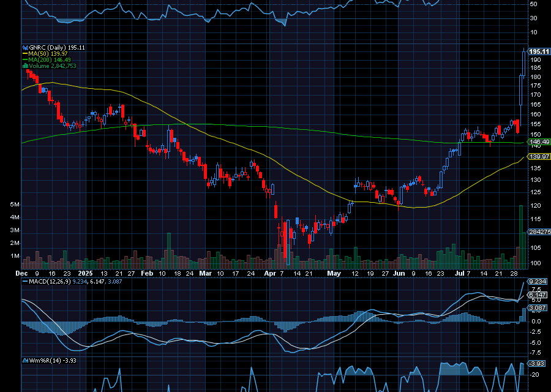Select the green MA(200) legend line marker
The width and height of the screenshot is (551, 392).
click(25, 60)
